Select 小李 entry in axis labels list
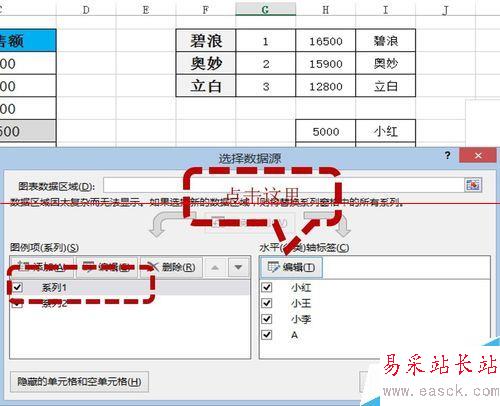The height and width of the screenshot is (406, 500). click(x=301, y=319)
